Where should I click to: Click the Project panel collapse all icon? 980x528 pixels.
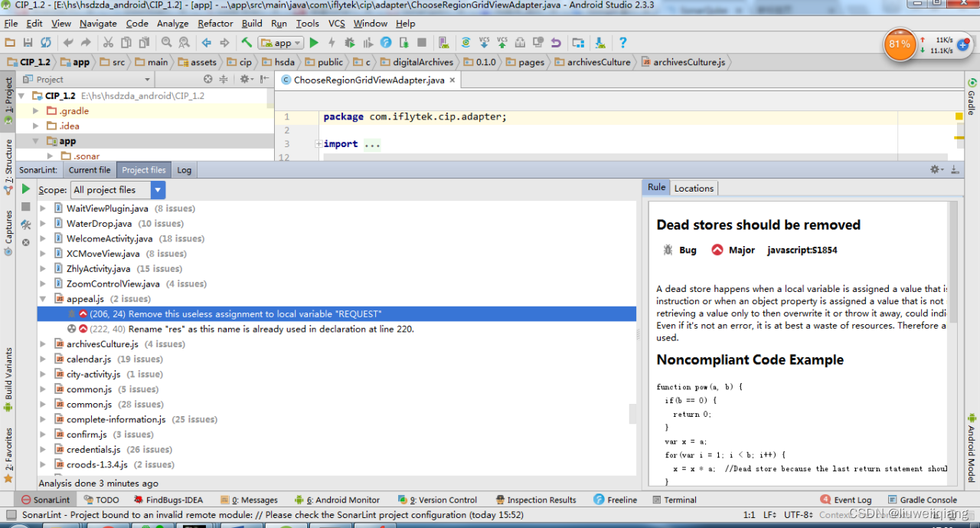tap(224, 79)
